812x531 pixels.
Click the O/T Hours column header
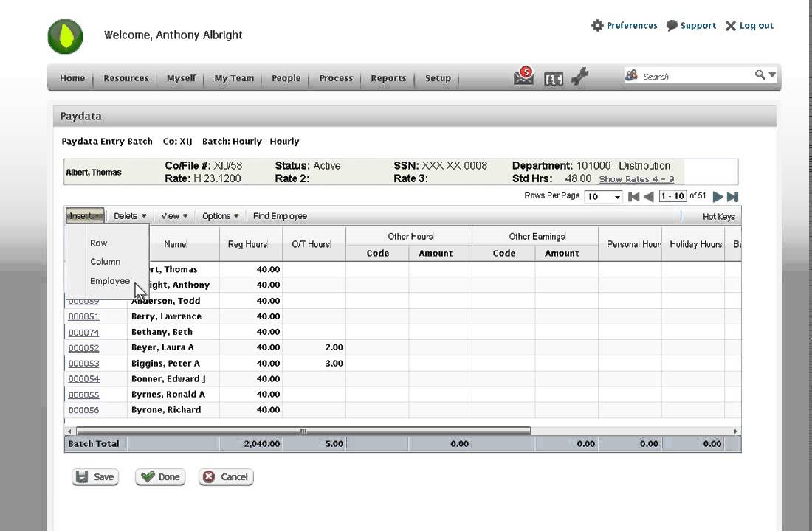(314, 244)
